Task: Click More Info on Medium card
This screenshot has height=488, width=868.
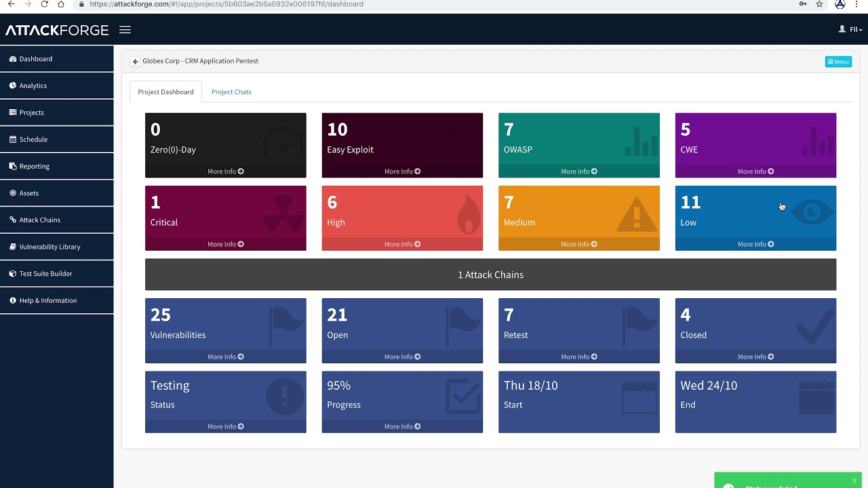Action: coord(579,244)
